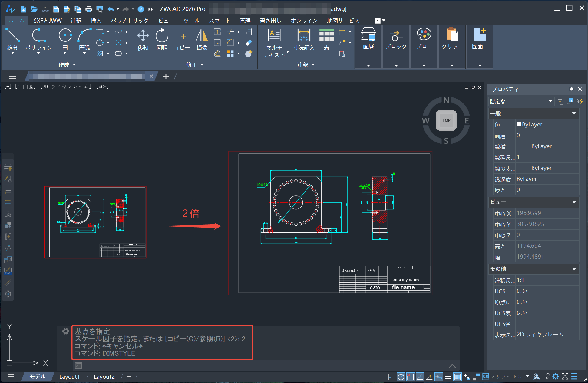Select the 鏡像 (Mirror) tool

pos(201,39)
